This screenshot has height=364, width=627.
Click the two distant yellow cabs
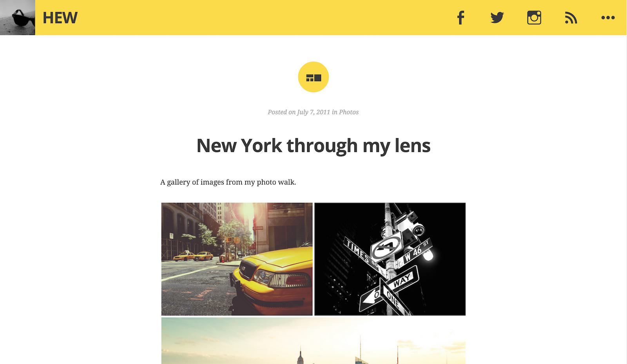coord(193,257)
